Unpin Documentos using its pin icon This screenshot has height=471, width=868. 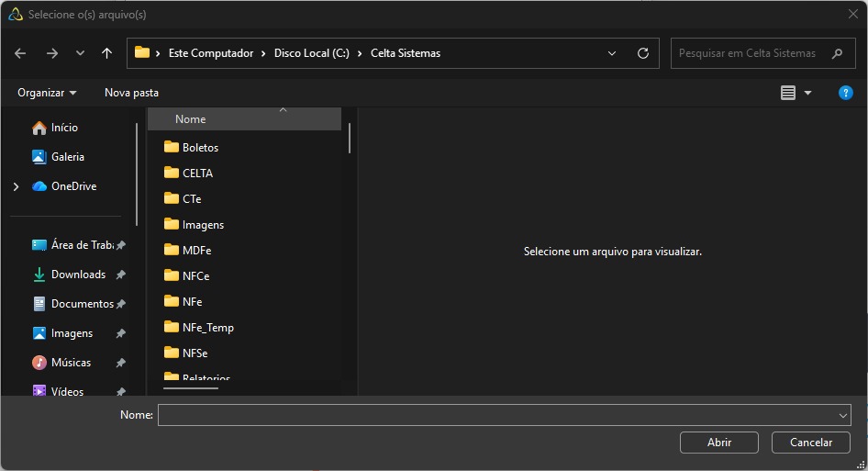click(120, 304)
